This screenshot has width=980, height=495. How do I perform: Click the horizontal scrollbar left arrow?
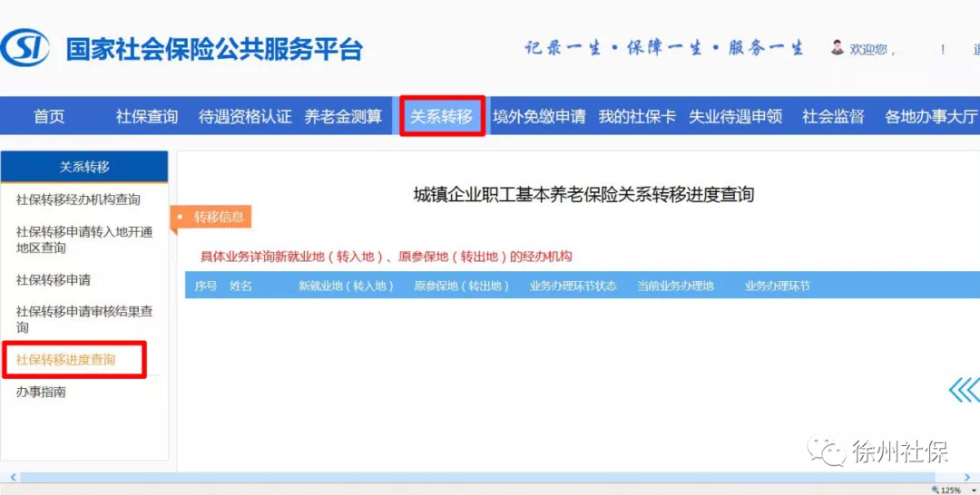(x=13, y=477)
